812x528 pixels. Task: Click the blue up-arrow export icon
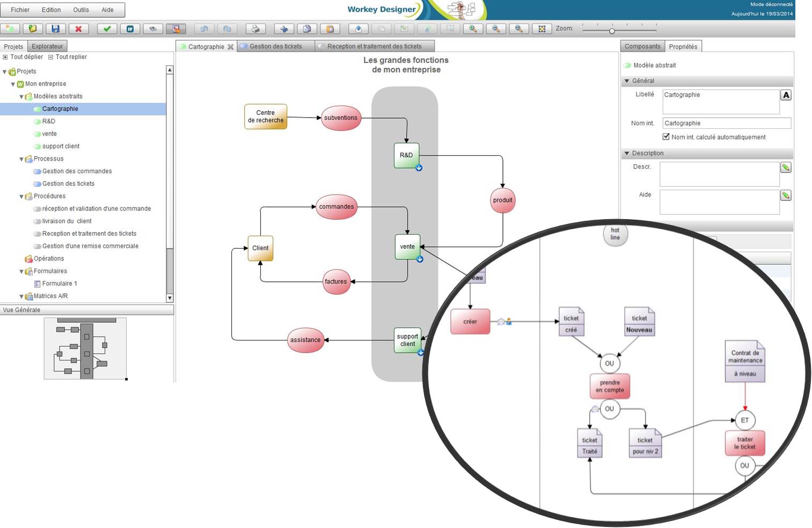(x=359, y=28)
